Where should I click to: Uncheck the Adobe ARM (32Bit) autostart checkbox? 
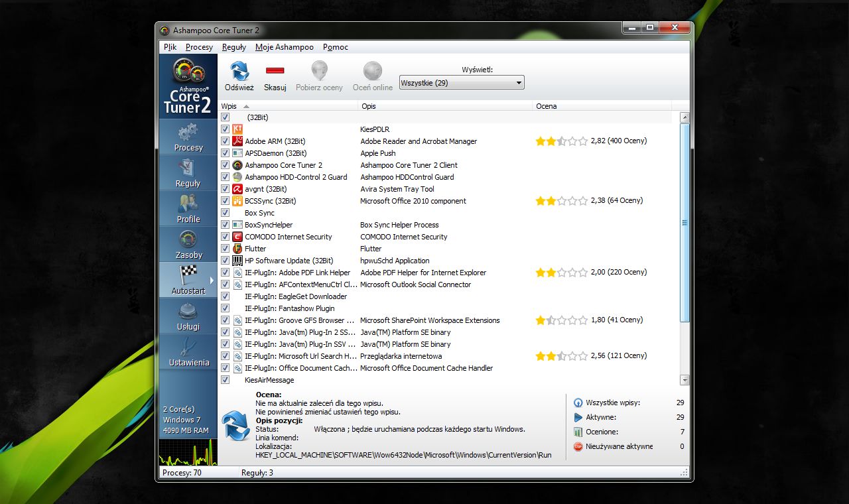[226, 141]
